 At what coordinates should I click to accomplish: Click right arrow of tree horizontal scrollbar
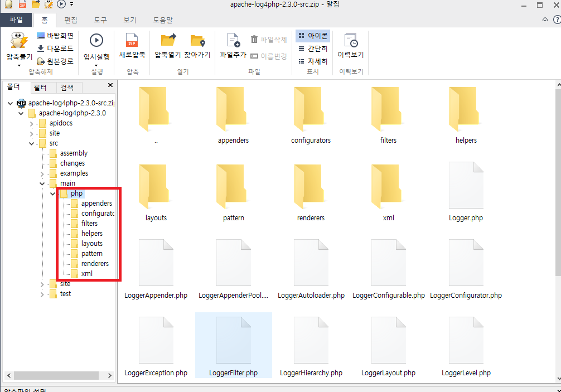click(x=110, y=375)
